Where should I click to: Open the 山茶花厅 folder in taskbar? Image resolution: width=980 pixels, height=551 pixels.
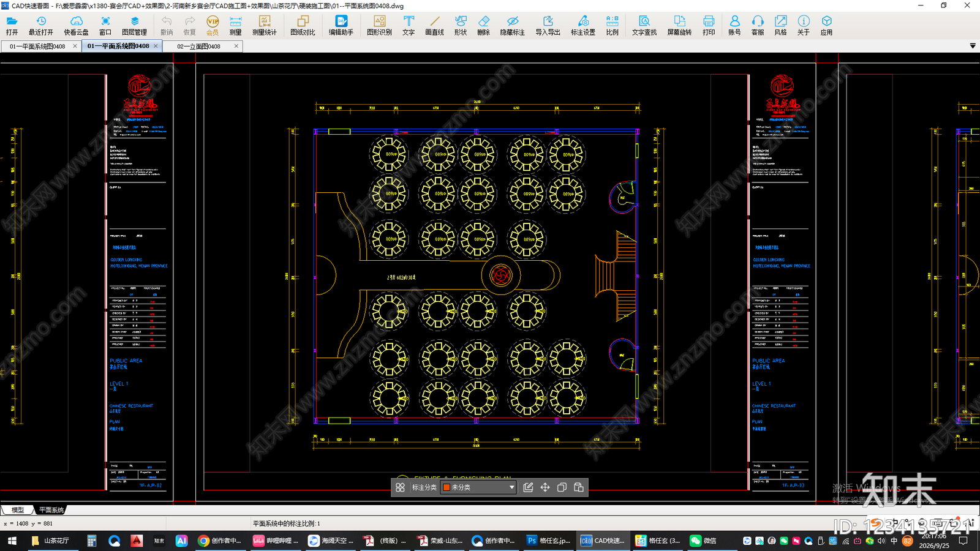point(50,541)
